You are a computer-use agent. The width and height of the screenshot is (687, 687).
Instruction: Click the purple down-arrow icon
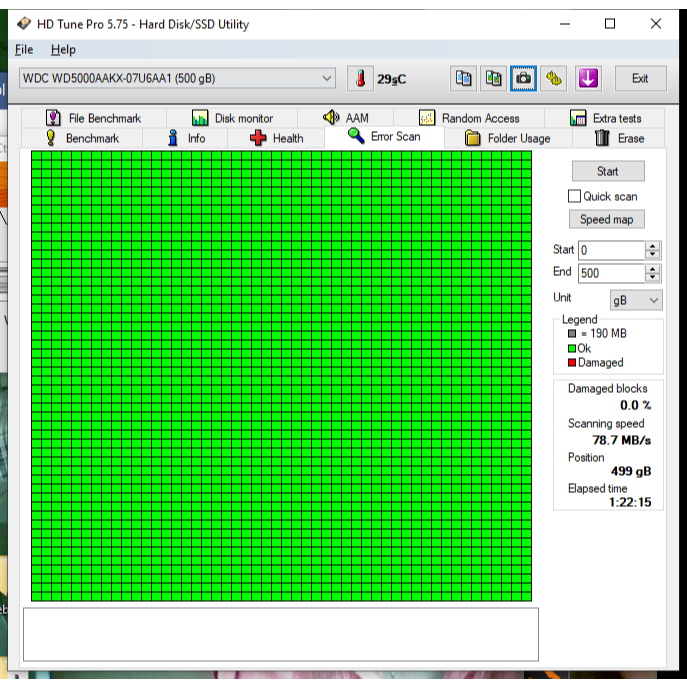coord(587,78)
